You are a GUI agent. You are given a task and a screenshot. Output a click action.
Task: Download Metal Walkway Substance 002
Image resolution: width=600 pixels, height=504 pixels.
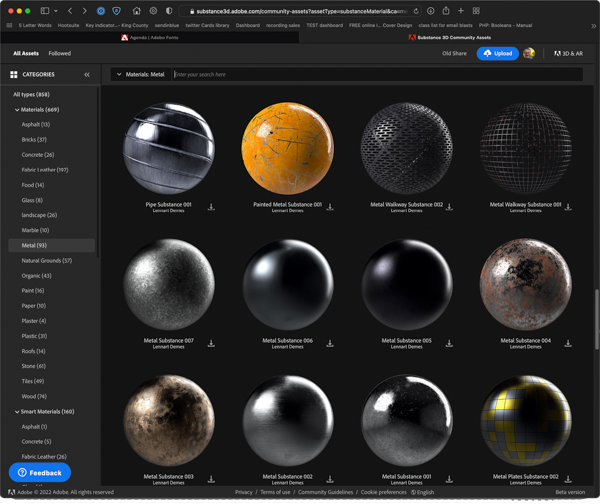tap(449, 207)
